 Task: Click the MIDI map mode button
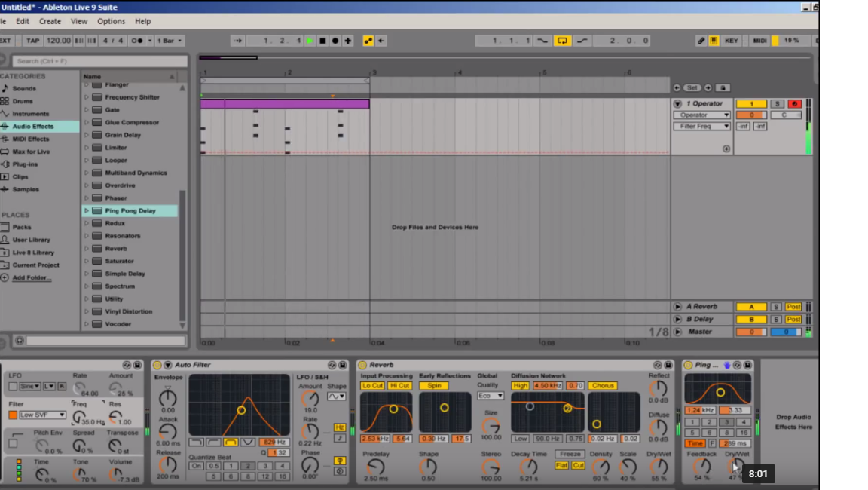click(x=760, y=41)
